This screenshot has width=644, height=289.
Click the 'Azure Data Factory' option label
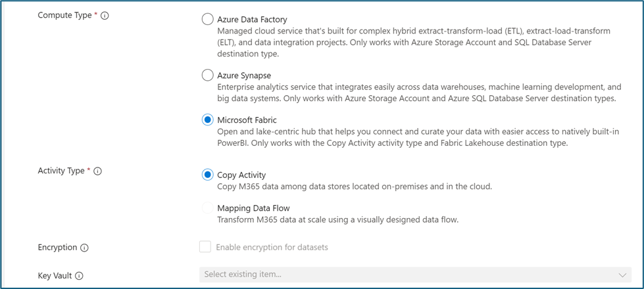pyautogui.click(x=252, y=20)
